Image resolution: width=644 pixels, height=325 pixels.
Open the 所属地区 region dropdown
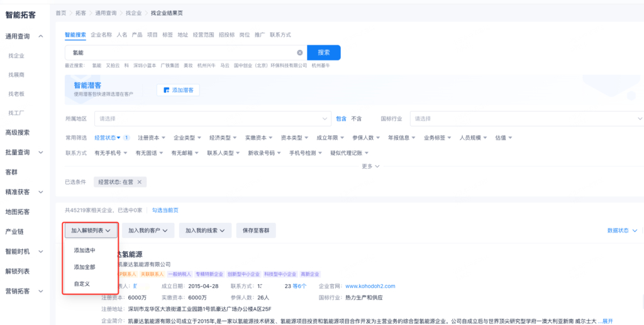[213, 118]
